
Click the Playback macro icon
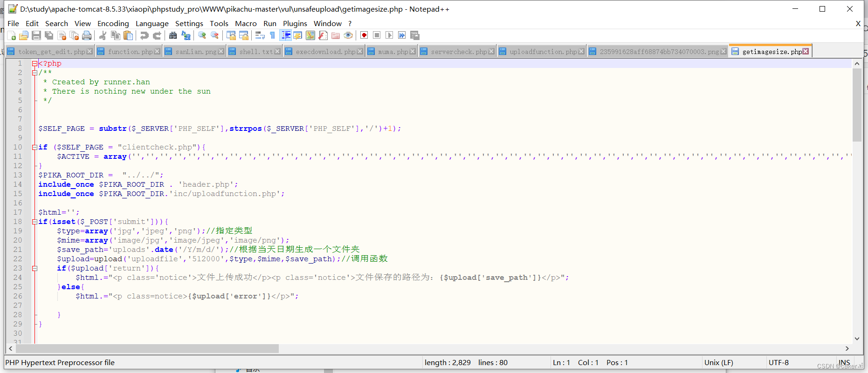[390, 35]
